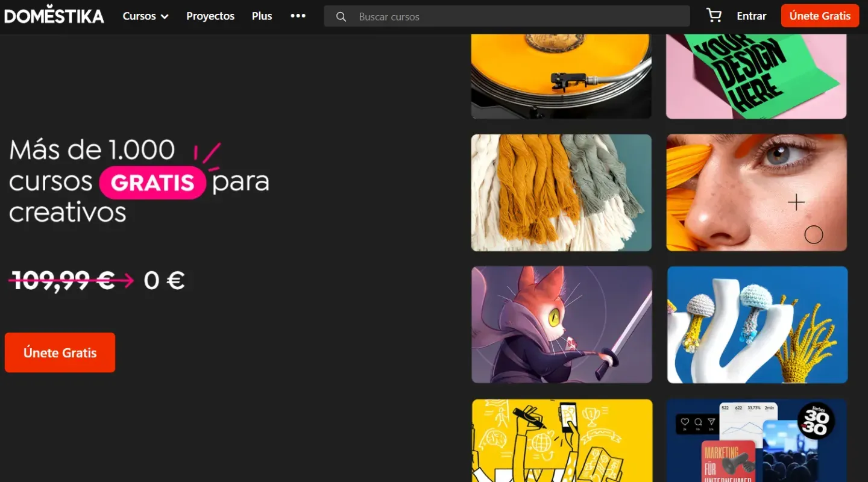This screenshot has height=482, width=868.
Task: Open the marketing Forbes 30 thumbnail
Action: pyautogui.click(x=757, y=440)
